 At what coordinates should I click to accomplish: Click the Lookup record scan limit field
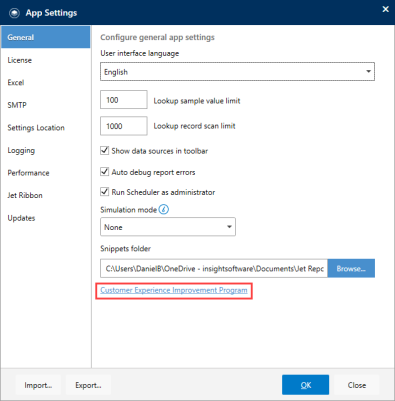click(x=124, y=126)
